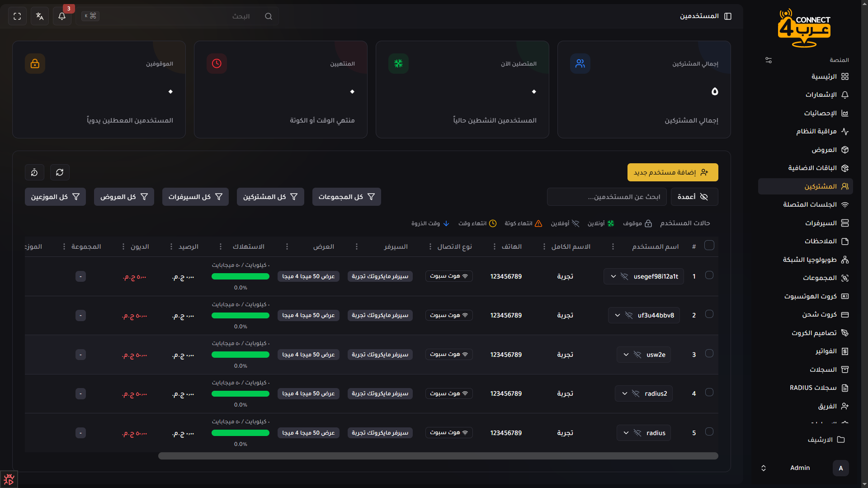Viewport: 868px width, 488px height.
Task: Open the كل المجموعات filter dropdown
Action: tap(347, 197)
